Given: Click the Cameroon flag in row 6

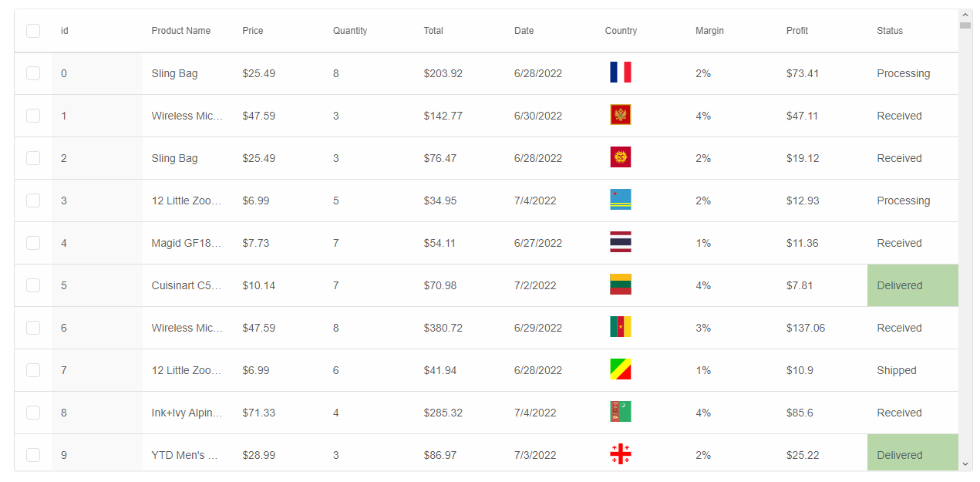Looking at the screenshot, I should click(620, 327).
